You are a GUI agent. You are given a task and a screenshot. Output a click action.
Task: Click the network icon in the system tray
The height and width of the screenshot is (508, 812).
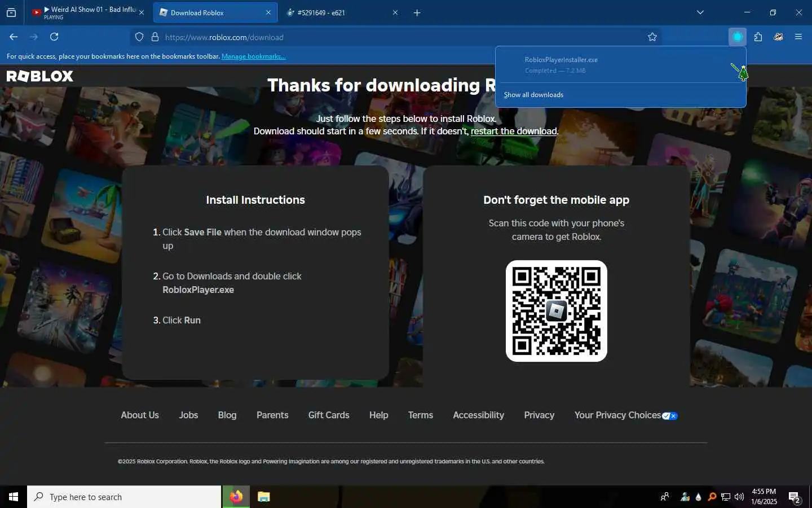click(x=726, y=497)
